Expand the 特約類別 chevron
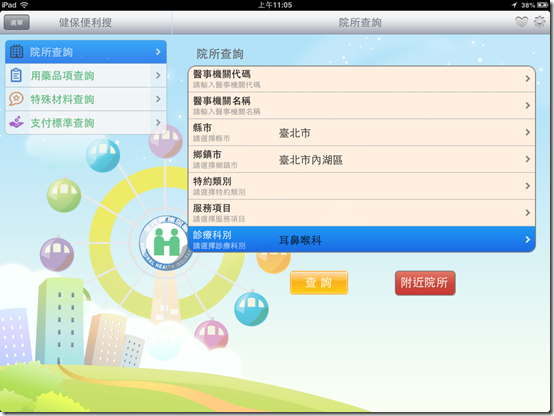 point(528,186)
